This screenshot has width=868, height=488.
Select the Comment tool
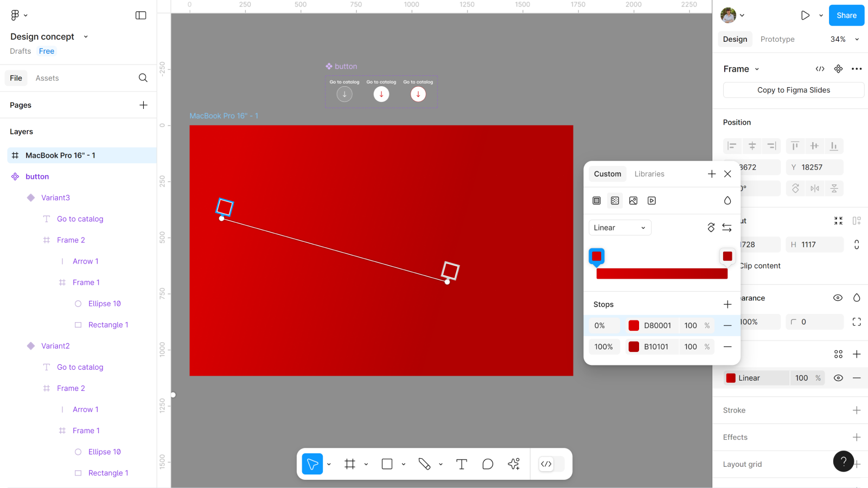(488, 464)
